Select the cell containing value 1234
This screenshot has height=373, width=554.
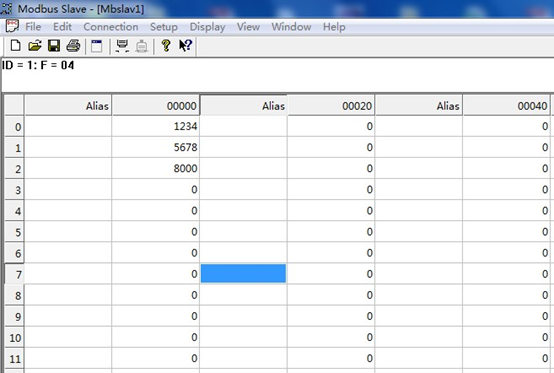[155, 126]
